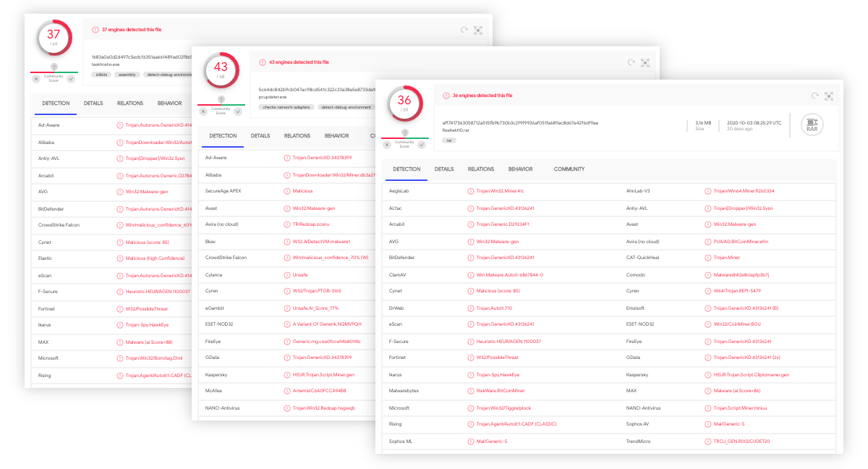Screen dimensions: 868x469
Task: Click the alert icon beside '37 engines detected this file'
Action: click(95, 30)
